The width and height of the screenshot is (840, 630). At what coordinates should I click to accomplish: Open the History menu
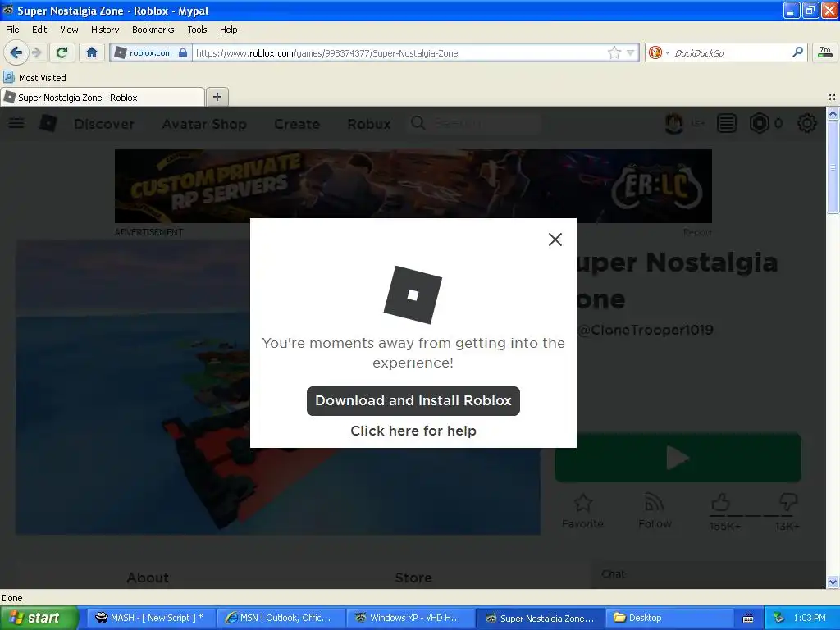click(x=104, y=30)
